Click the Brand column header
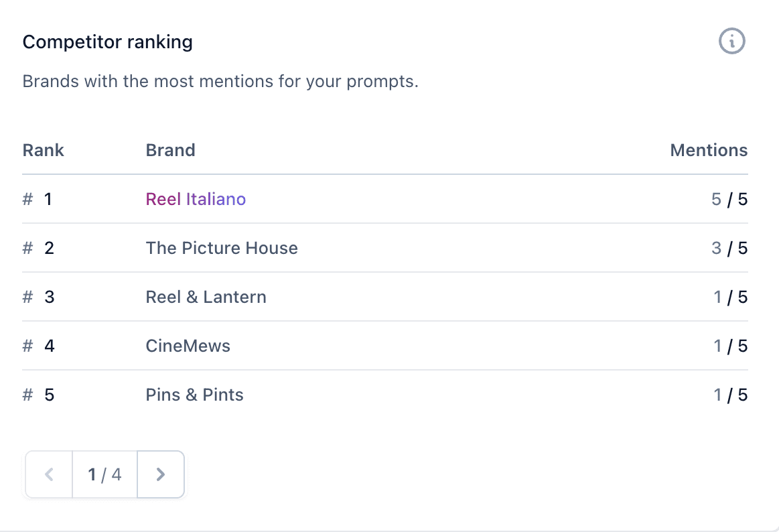 (x=170, y=150)
